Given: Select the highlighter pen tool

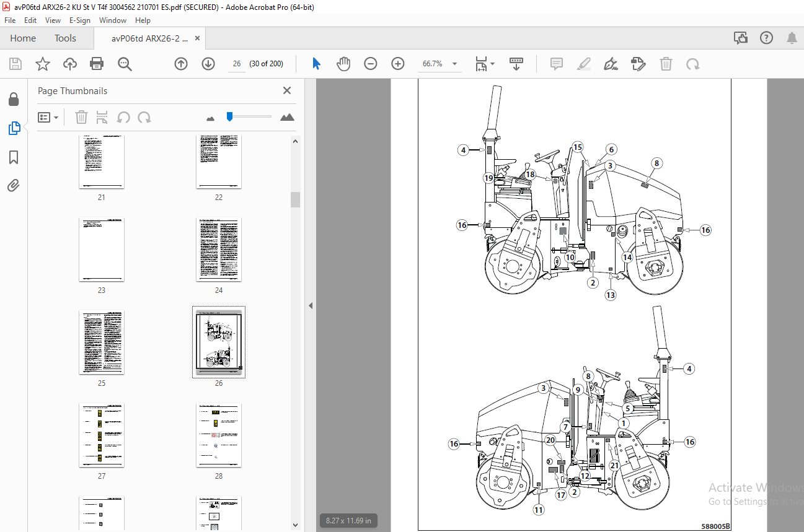Looking at the screenshot, I should [x=583, y=64].
